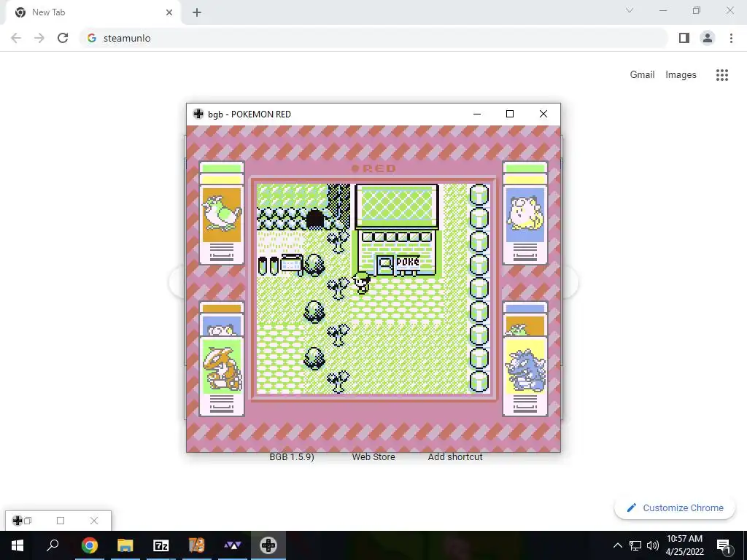747x560 pixels.
Task: Click the Customize Chrome button
Action: (675, 507)
